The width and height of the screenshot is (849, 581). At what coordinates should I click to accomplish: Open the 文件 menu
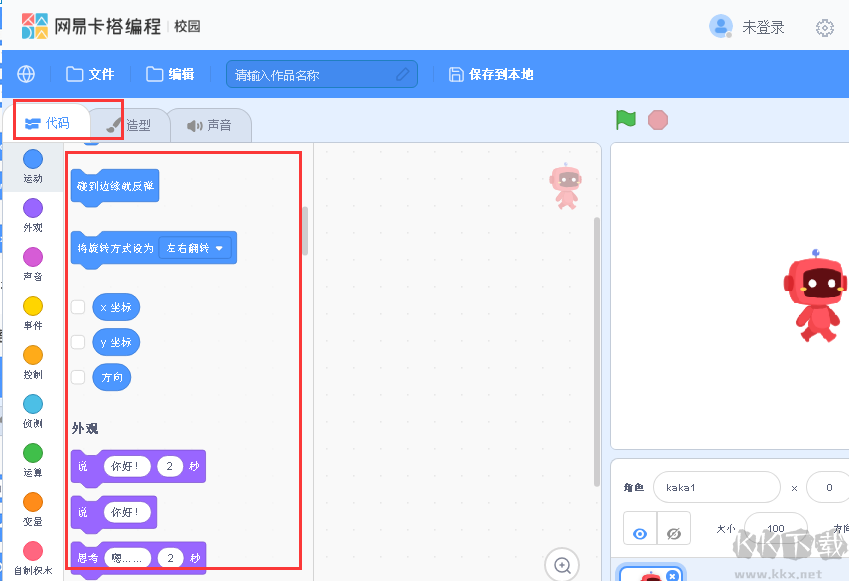pos(90,74)
